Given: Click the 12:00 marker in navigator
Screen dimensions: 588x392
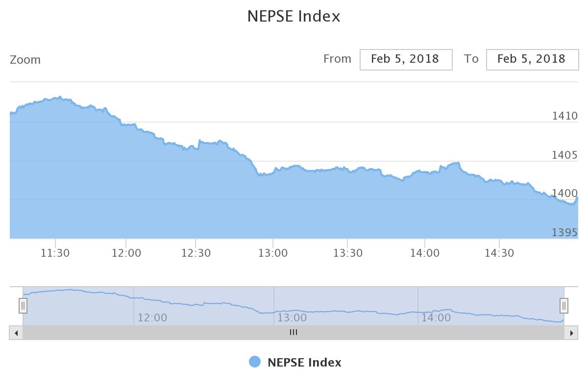Looking at the screenshot, I should pyautogui.click(x=152, y=318).
